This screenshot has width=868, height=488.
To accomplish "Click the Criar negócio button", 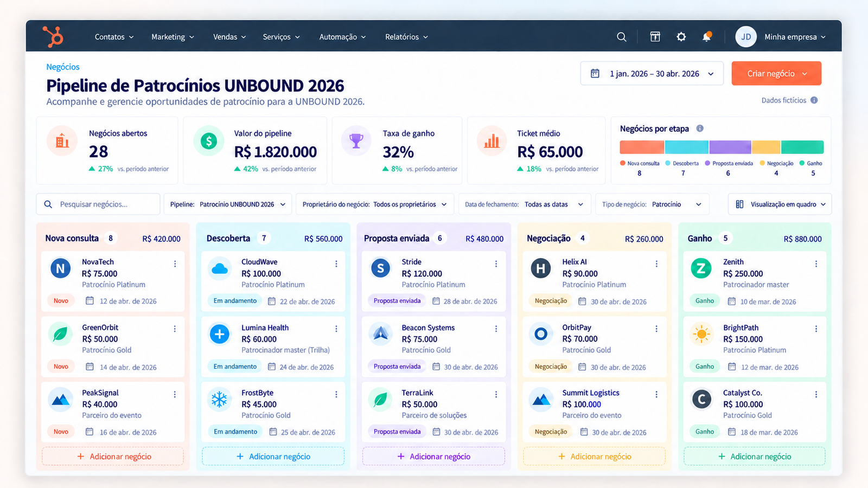I will (x=776, y=74).
